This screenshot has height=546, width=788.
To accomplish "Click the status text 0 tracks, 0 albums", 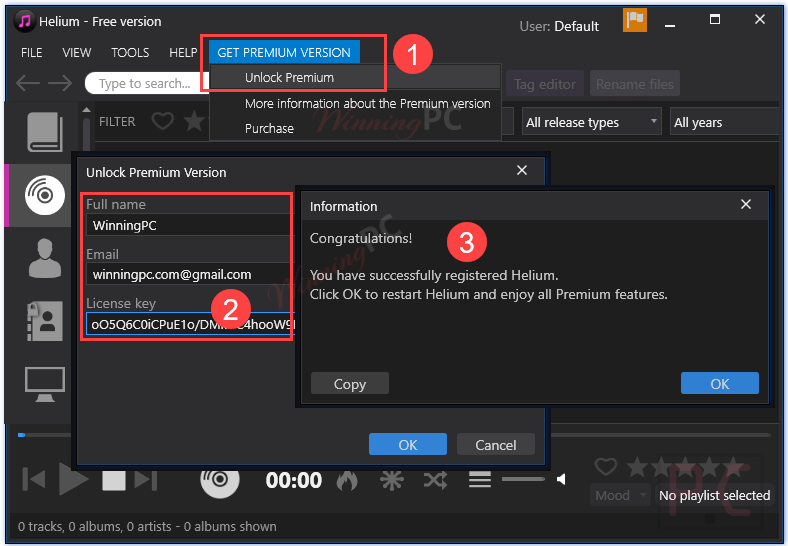I will point(147,526).
